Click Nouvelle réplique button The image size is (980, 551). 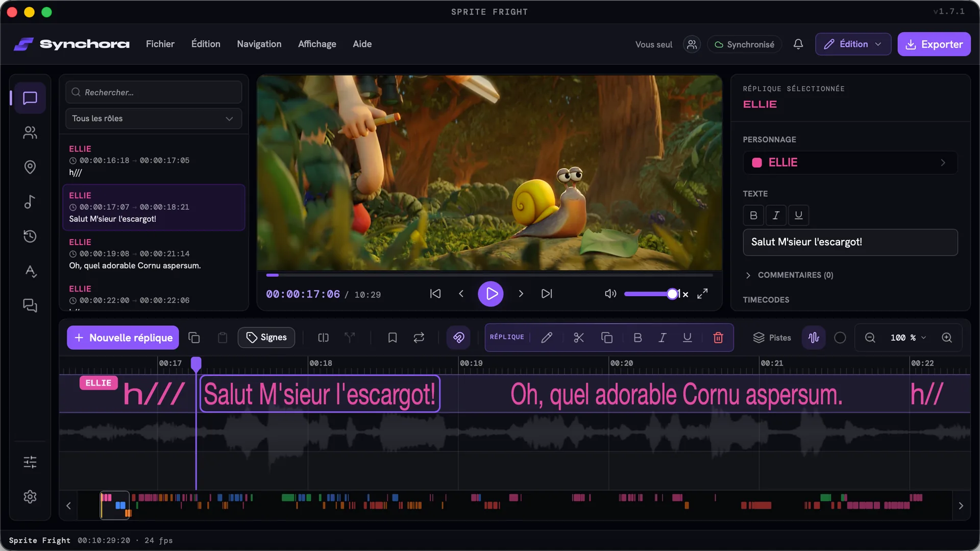(x=123, y=338)
